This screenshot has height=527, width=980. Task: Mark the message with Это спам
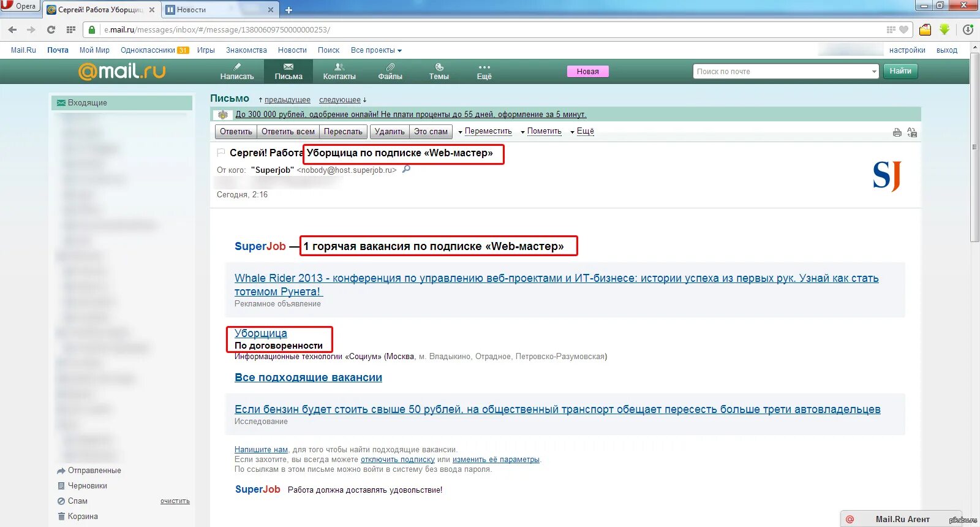click(x=431, y=132)
